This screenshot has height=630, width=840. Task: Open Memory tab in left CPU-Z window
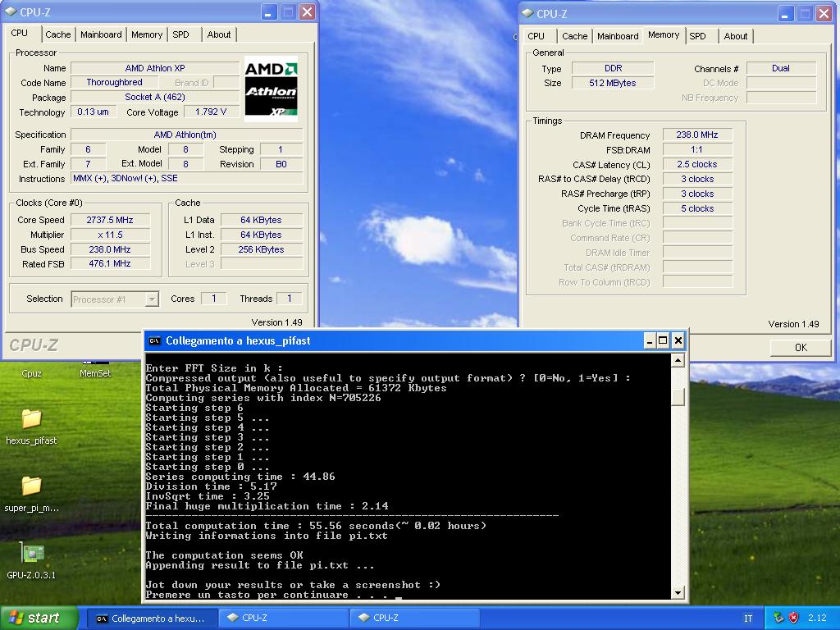(x=147, y=34)
